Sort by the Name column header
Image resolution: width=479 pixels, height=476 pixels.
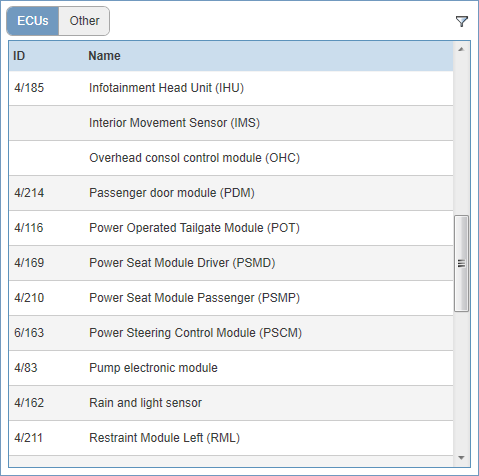(x=104, y=56)
